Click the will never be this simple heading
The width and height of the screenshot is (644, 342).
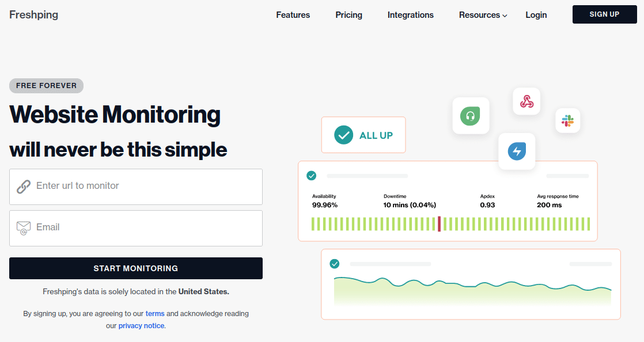(x=118, y=150)
